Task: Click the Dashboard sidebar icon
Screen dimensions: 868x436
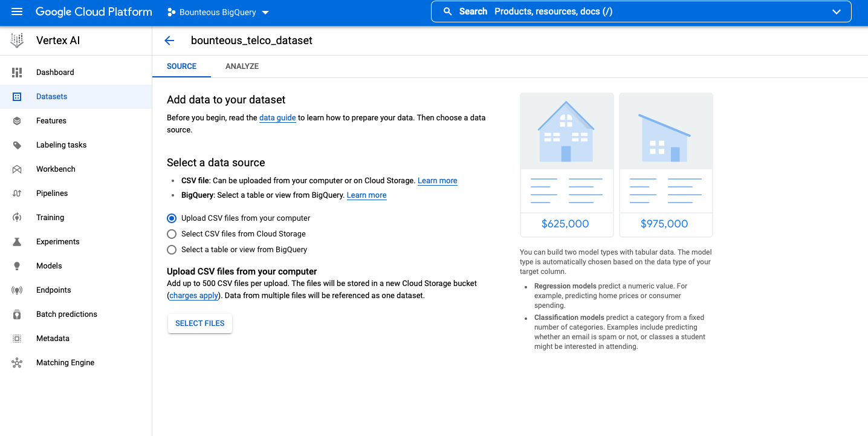Action: coord(17,73)
